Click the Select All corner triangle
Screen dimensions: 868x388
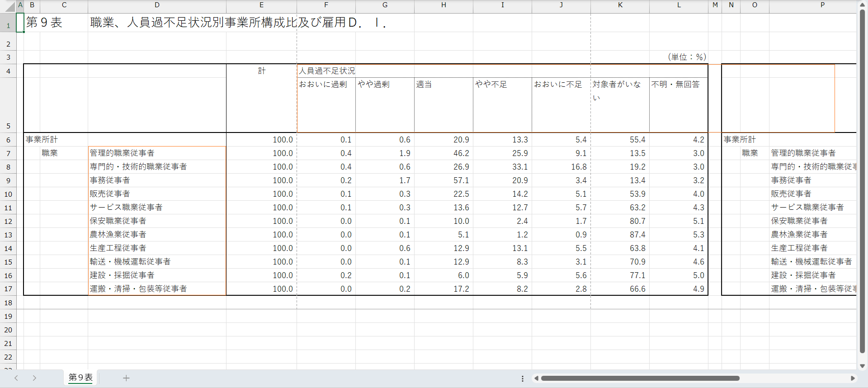(9, 7)
